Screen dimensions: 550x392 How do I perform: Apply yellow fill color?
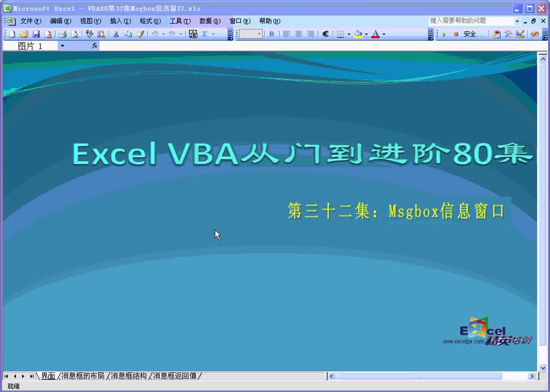(358, 34)
